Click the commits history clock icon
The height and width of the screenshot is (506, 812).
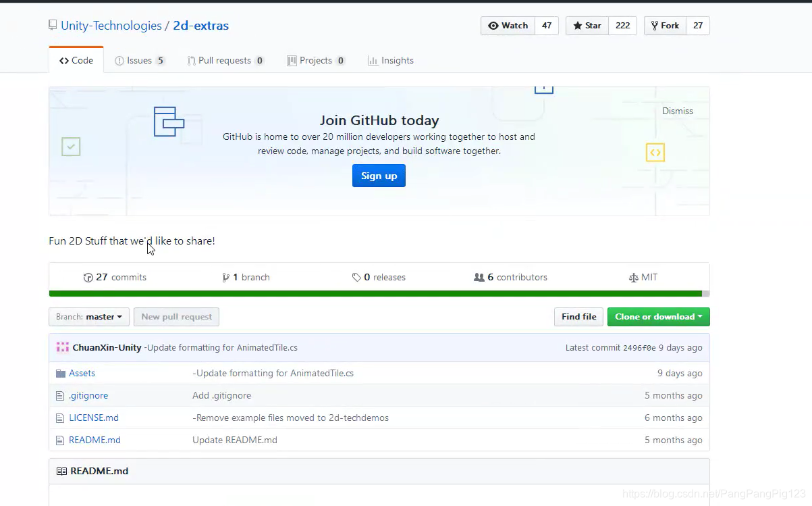pyautogui.click(x=88, y=278)
